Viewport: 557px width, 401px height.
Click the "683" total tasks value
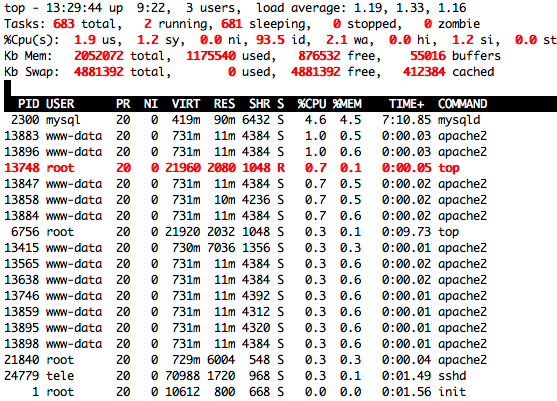click(64, 24)
